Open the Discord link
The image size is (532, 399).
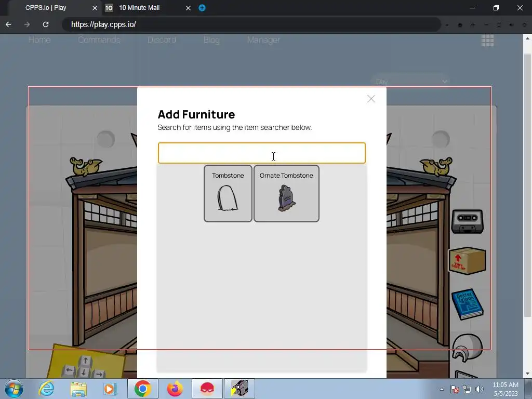pyautogui.click(x=162, y=40)
